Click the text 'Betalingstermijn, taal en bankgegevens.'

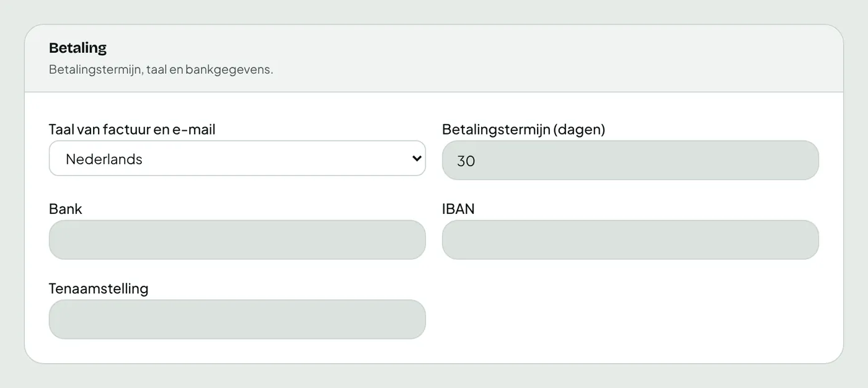tap(161, 69)
